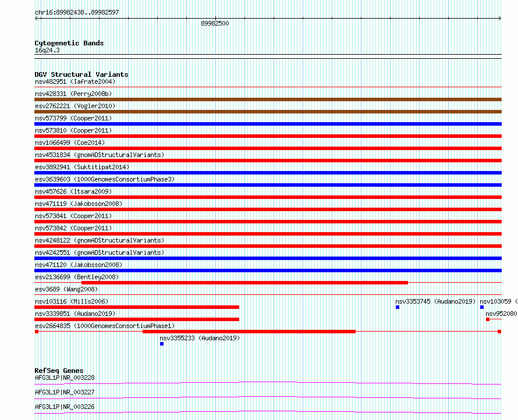Viewport: 518px width, 420px height.
Task: Select the DGV Structural Variants track title
Action: coord(81,74)
